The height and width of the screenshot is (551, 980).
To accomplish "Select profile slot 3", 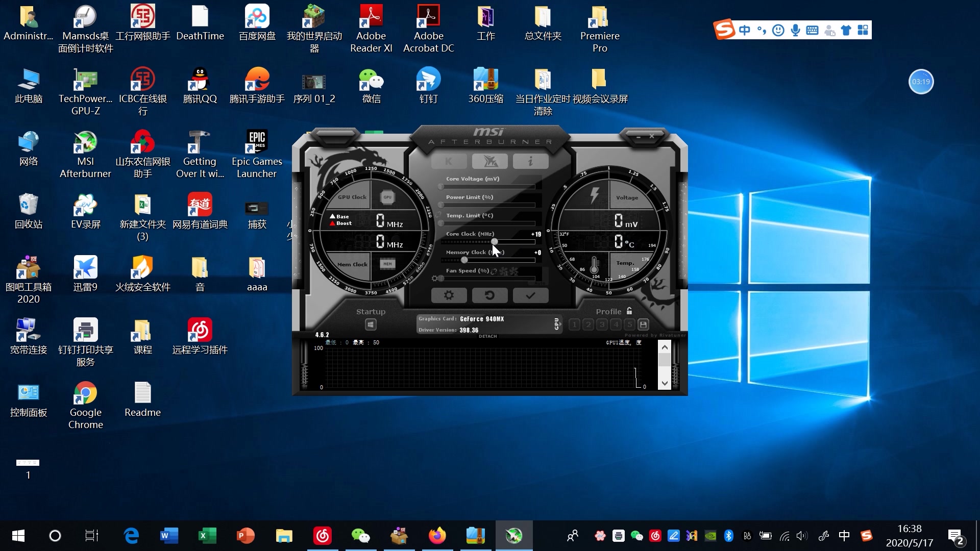I will coord(602,324).
